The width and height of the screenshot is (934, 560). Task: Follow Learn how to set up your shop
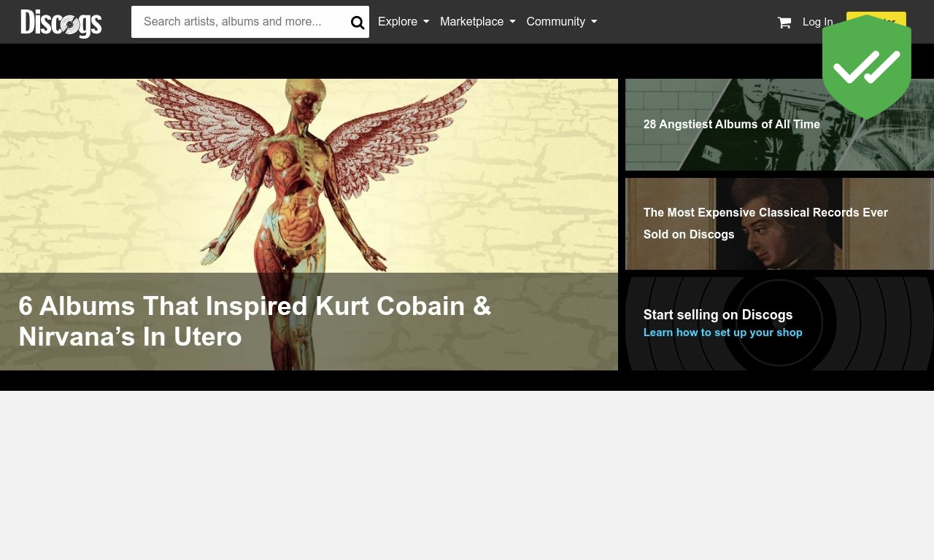point(723,332)
